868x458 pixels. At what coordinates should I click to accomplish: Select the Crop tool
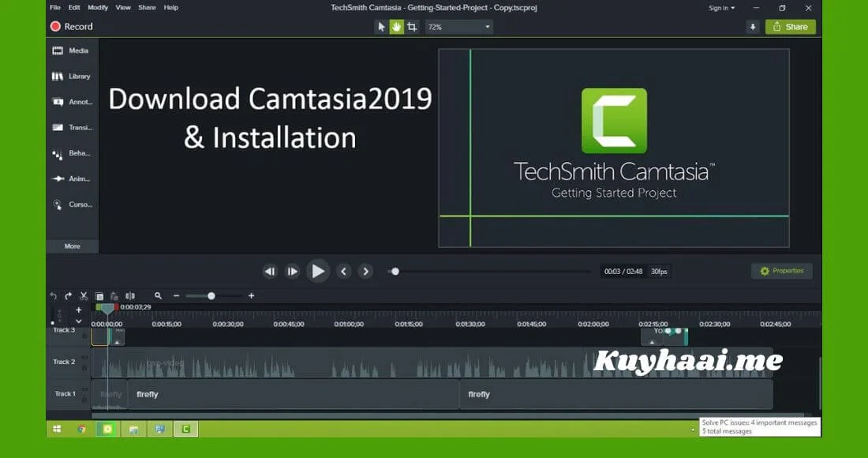412,27
